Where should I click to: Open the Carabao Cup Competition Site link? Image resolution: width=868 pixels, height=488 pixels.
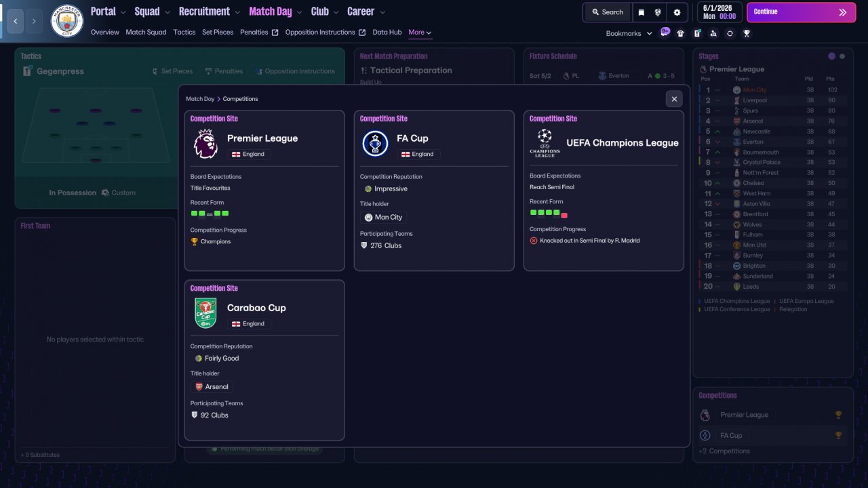(x=214, y=288)
